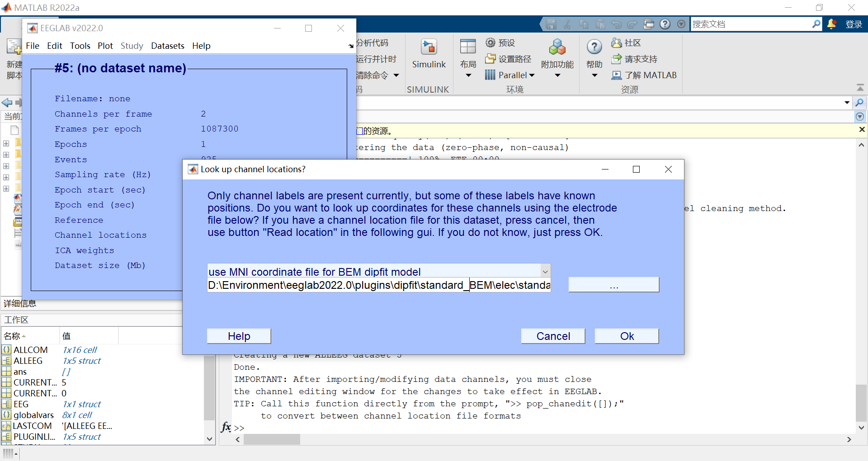This screenshot has height=461, width=868.
Task: Click Cancel in the channel locations dialog
Action: [553, 336]
